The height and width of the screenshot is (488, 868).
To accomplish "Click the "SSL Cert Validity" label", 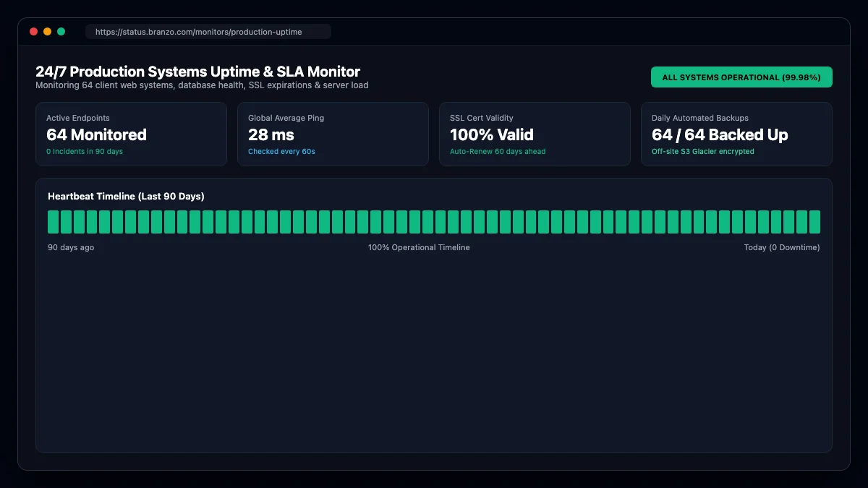I will [x=482, y=118].
